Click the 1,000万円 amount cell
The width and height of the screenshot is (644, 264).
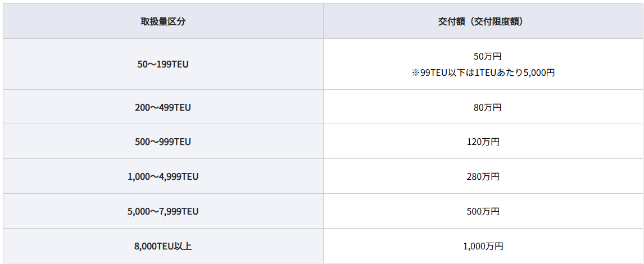click(483, 247)
